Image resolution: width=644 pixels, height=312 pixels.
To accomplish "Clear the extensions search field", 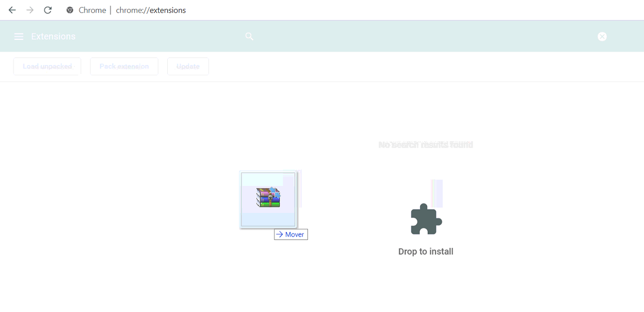I will (602, 36).
